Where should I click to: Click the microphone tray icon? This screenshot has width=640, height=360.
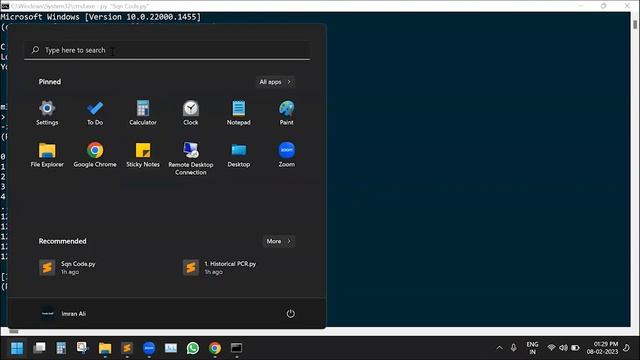pyautogui.click(x=513, y=348)
